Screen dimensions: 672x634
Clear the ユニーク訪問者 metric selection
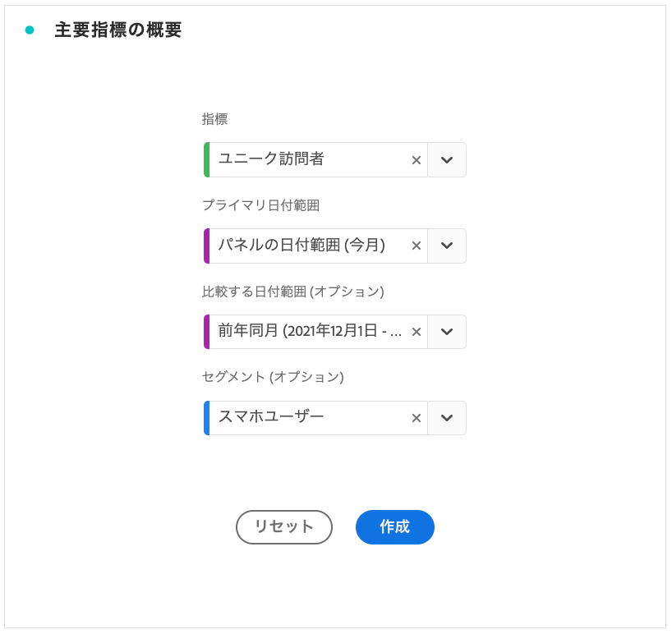pyautogui.click(x=417, y=160)
